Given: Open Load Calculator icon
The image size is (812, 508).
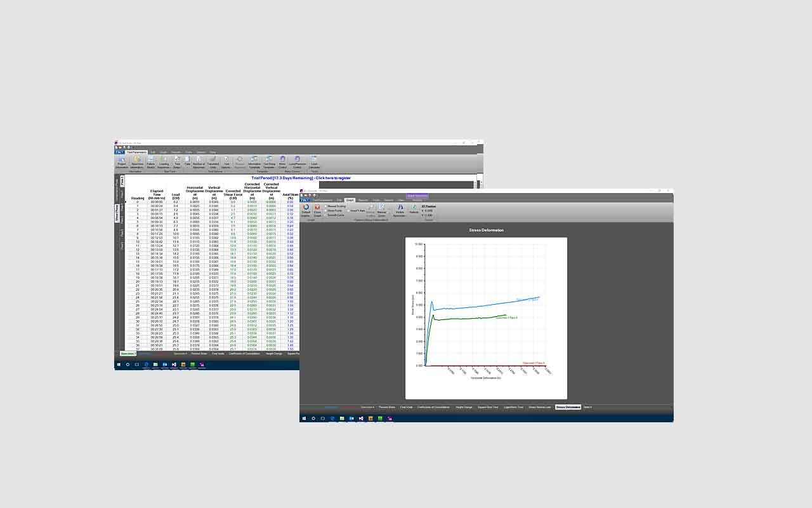Looking at the screenshot, I should (x=314, y=161).
